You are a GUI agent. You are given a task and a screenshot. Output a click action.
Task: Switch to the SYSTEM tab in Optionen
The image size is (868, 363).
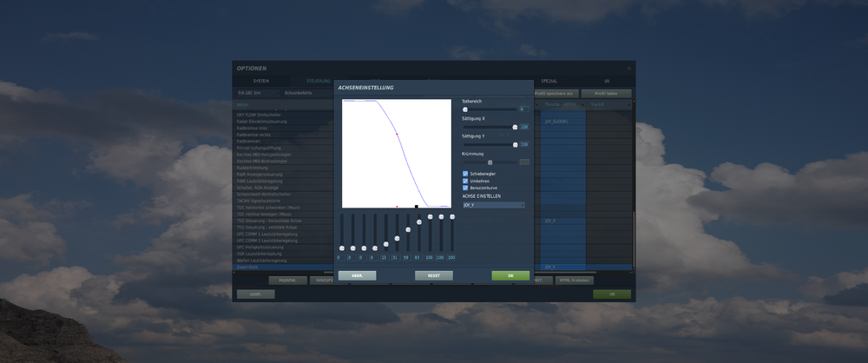(260, 81)
